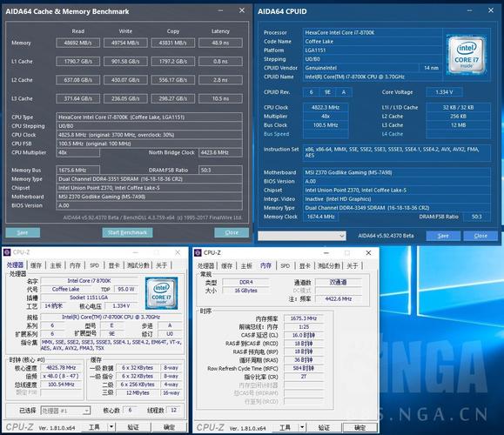Select 内存 tab in right CPU-Z
The height and width of the screenshot is (435, 504).
[265, 265]
